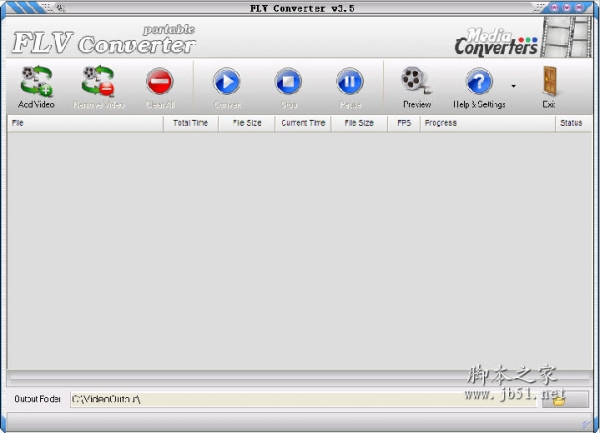600x433 pixels.
Task: Pause the conversion with Pause button
Action: (x=350, y=81)
